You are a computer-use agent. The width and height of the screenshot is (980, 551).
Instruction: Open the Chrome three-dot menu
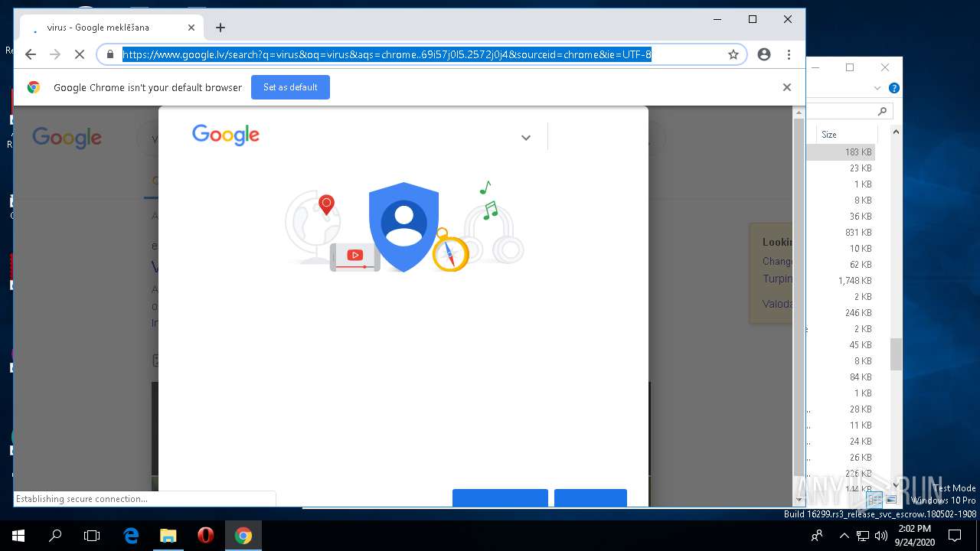coord(789,54)
